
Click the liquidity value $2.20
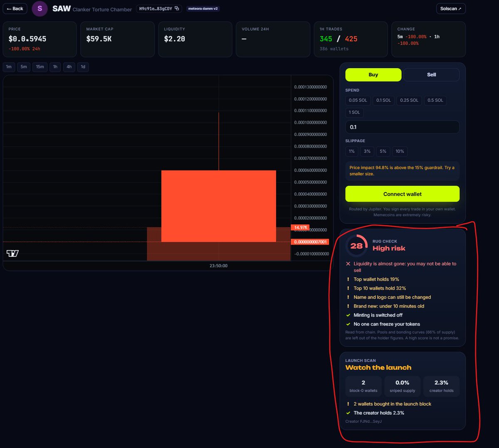pos(175,39)
